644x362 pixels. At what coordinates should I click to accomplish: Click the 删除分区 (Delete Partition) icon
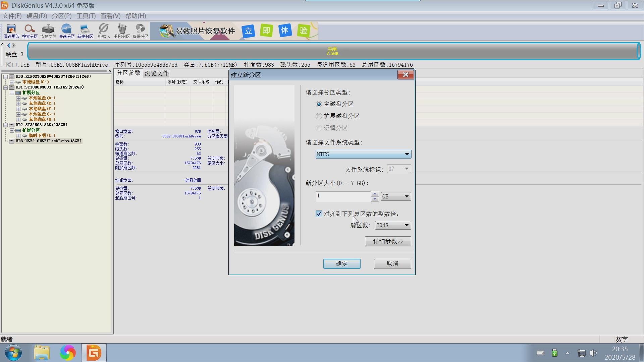[122, 31]
